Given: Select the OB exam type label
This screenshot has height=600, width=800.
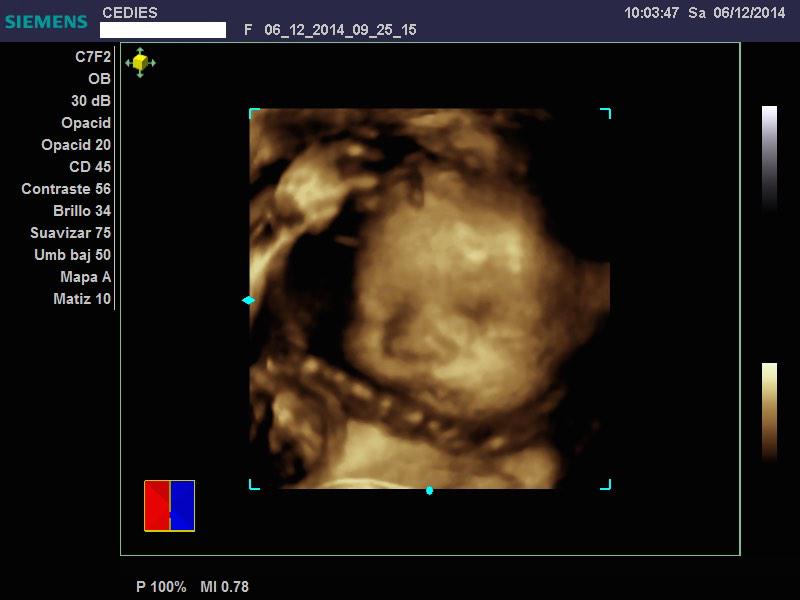Looking at the screenshot, I should coord(99,79).
